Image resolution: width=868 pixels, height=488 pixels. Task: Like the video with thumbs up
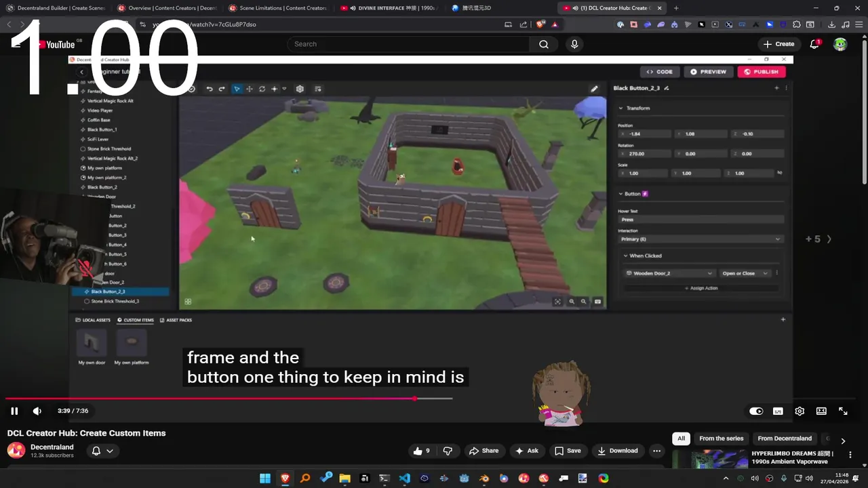click(x=421, y=451)
